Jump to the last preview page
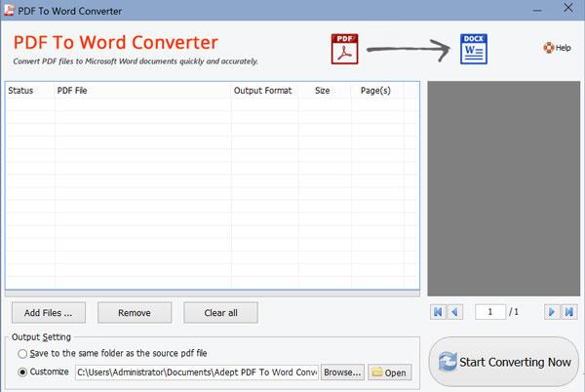This screenshot has height=392, width=585. tap(569, 311)
